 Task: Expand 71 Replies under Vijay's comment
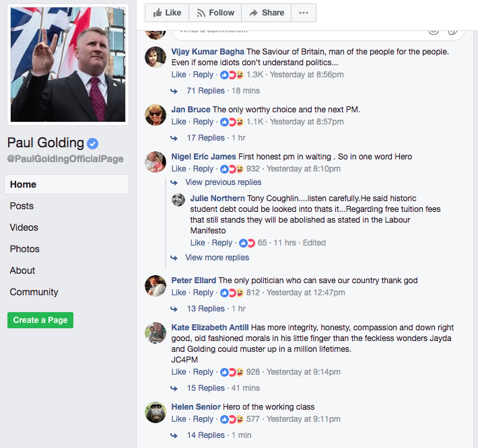[x=205, y=91]
